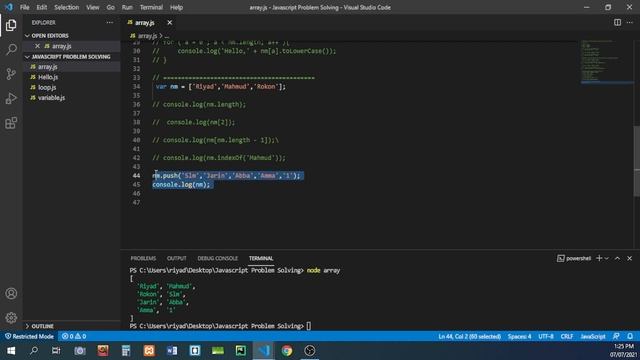The image size is (640, 360).
Task: Change the CRLF end of line sequence
Action: (567, 336)
